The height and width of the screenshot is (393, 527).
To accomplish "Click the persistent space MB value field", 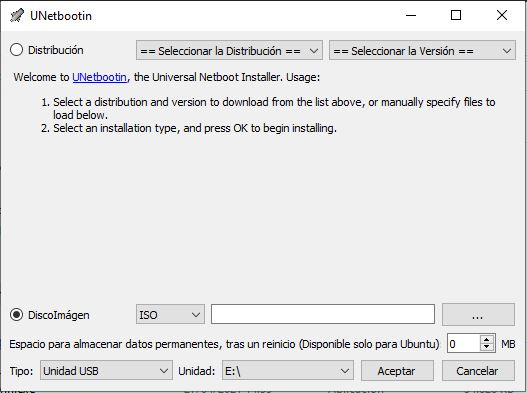I will [464, 343].
